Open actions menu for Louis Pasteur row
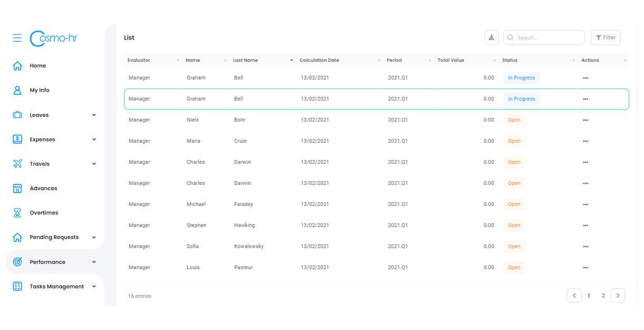The height and width of the screenshot is (330, 644). [586, 267]
